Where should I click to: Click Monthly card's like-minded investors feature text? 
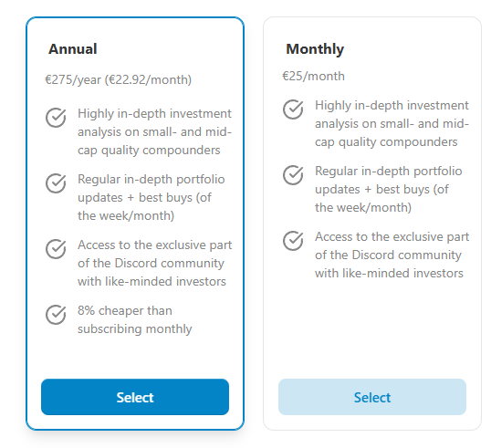pyautogui.click(x=392, y=255)
